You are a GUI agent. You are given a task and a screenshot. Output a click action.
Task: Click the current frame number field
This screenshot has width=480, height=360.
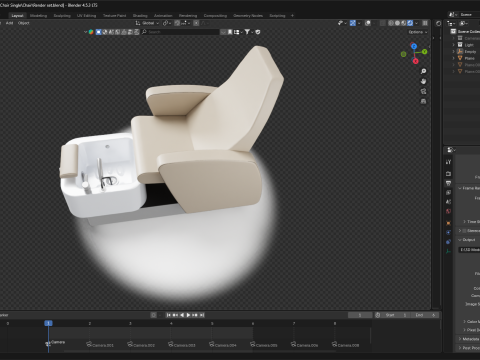pyautogui.click(x=360, y=315)
